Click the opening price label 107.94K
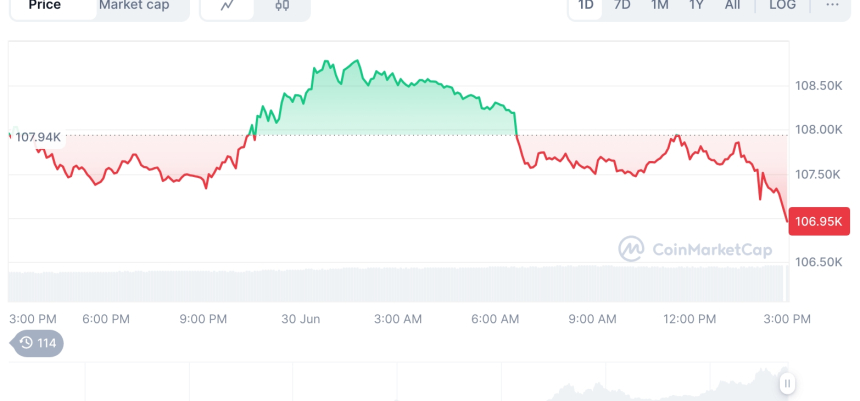 (x=39, y=137)
